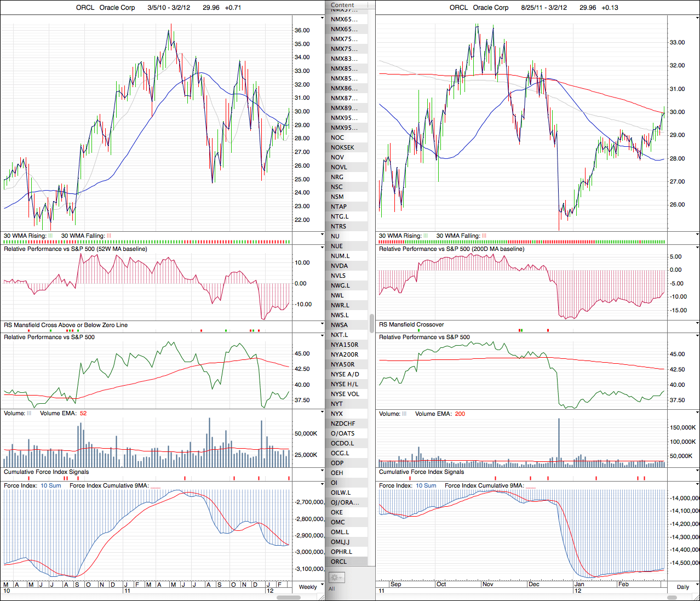Select O/OATS in the symbol list
Screen dimensions: 700x601
coord(347,433)
